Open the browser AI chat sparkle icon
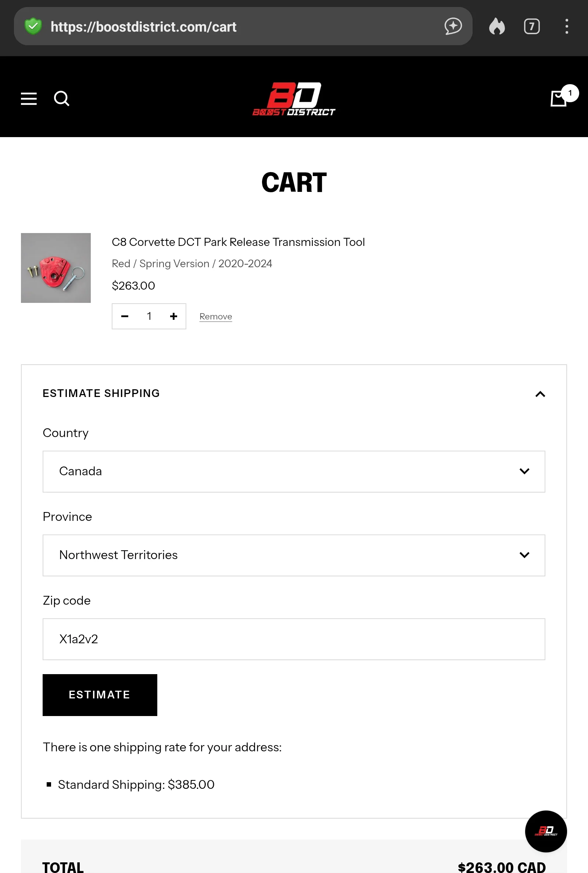The width and height of the screenshot is (588, 873). coord(453,26)
